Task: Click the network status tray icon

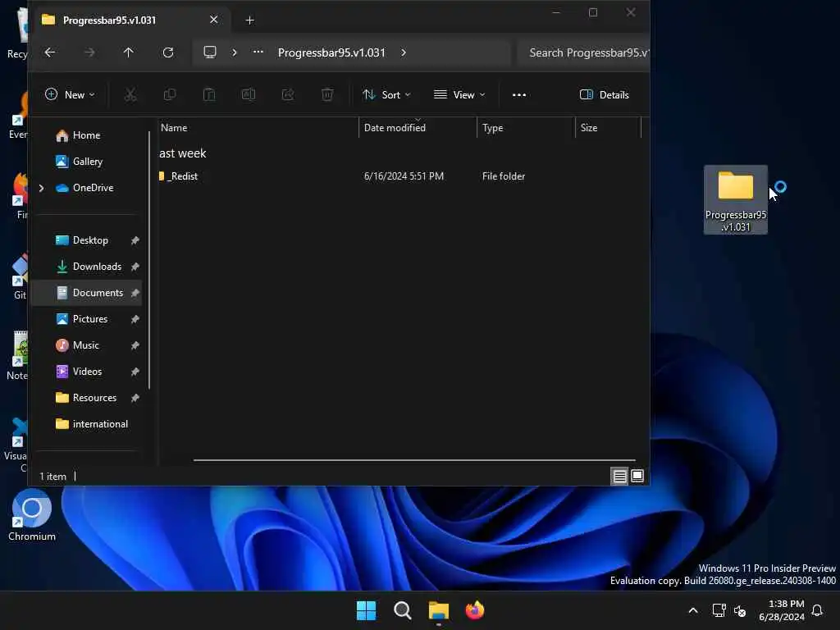Action: click(719, 610)
